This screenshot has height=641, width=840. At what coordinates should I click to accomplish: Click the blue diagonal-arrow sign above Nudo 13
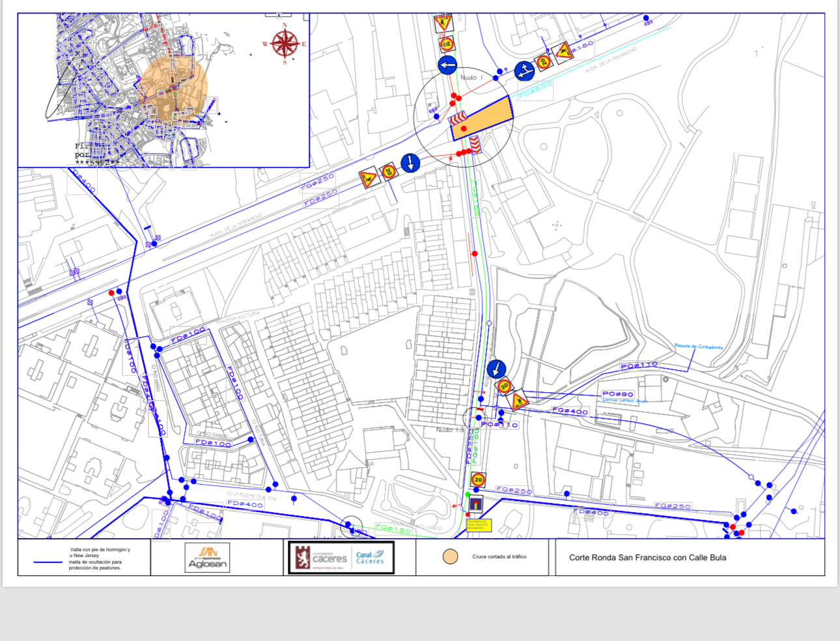click(x=496, y=369)
